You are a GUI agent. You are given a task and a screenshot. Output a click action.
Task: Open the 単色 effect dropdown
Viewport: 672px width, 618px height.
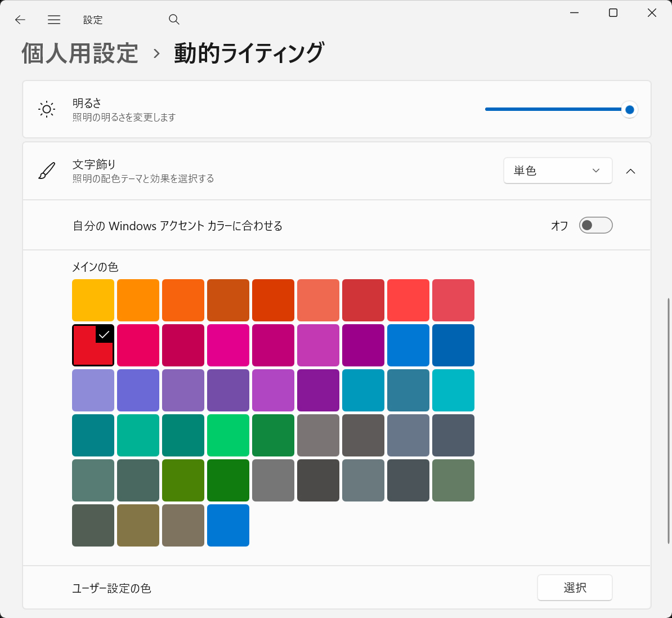558,170
